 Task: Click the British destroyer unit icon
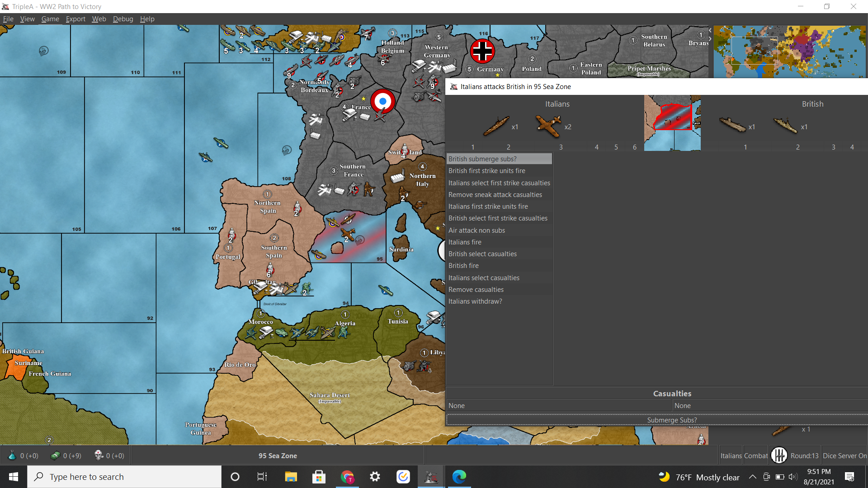[785, 125]
